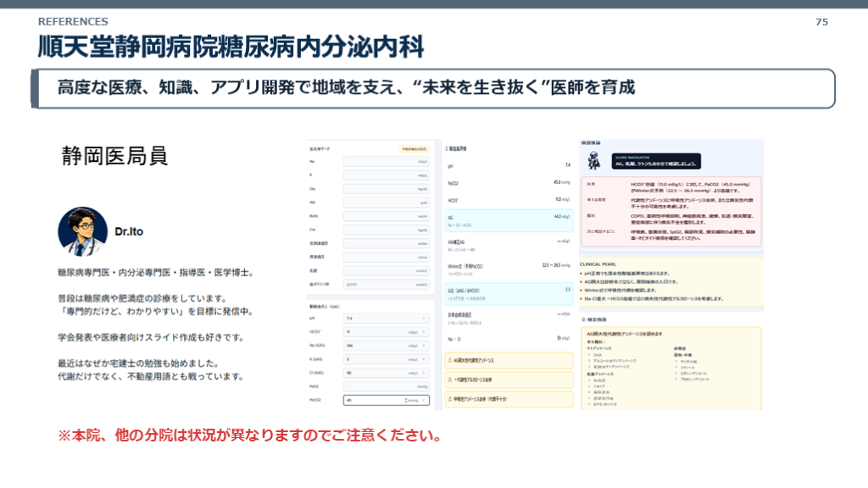Viewport: 868px width, 488px height.
Task: Select the Δ比 (ΔAG/ΔHCO3) result row
Action: (509, 294)
